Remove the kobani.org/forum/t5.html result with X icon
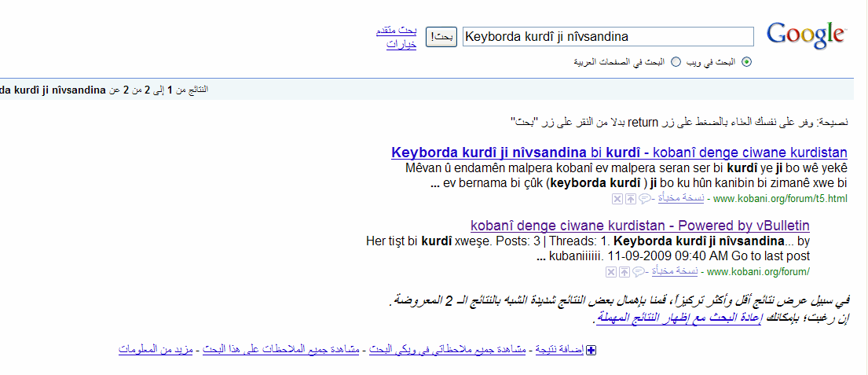The image size is (868, 375). 617,199
